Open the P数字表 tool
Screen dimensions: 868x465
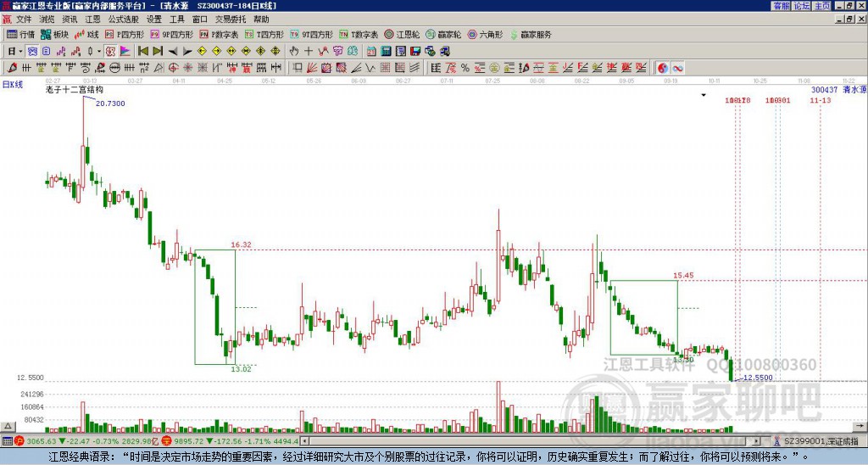(219, 34)
